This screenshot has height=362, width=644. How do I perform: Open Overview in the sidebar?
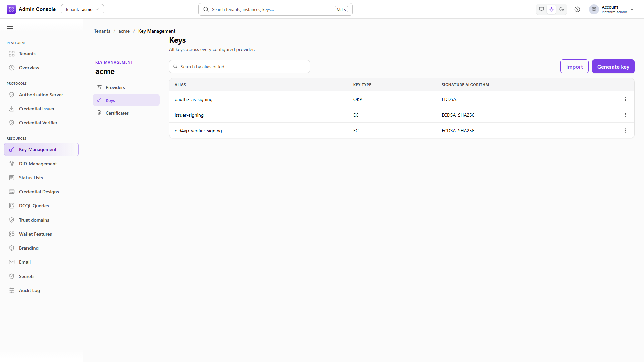point(41,68)
